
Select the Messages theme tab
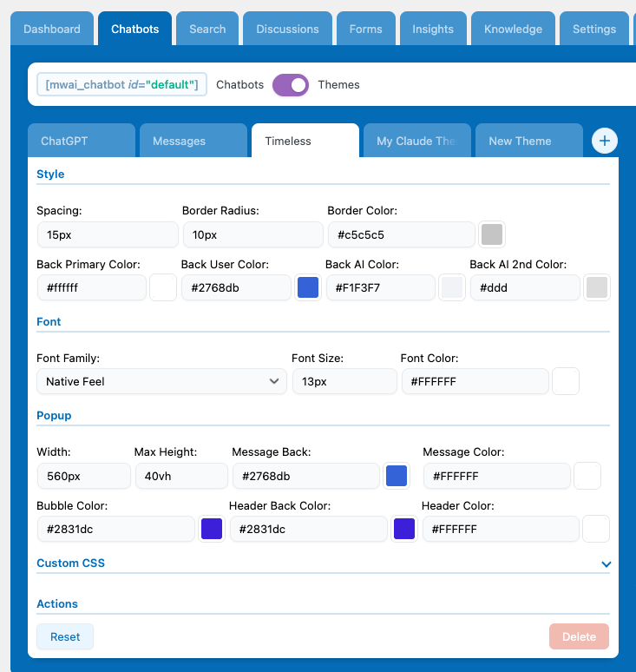point(193,141)
